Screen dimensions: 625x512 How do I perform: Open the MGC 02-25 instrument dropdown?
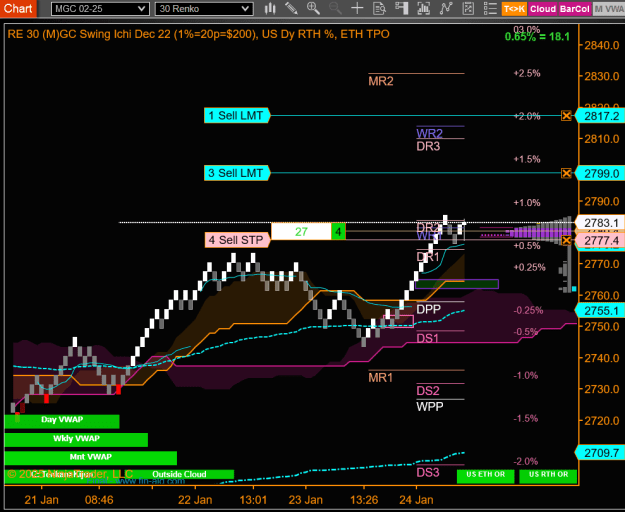pos(100,9)
